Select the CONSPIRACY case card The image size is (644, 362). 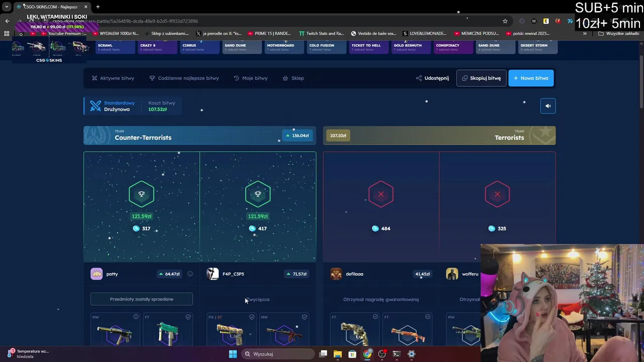click(453, 47)
